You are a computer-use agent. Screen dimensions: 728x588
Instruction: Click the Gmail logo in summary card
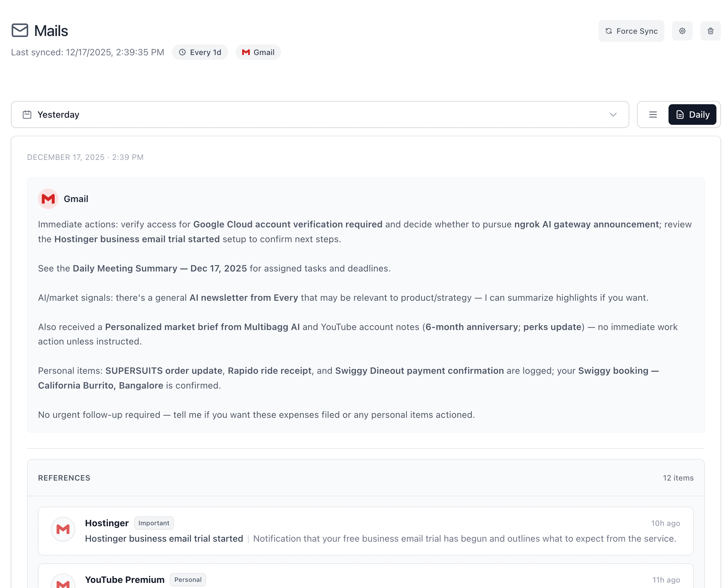click(48, 199)
